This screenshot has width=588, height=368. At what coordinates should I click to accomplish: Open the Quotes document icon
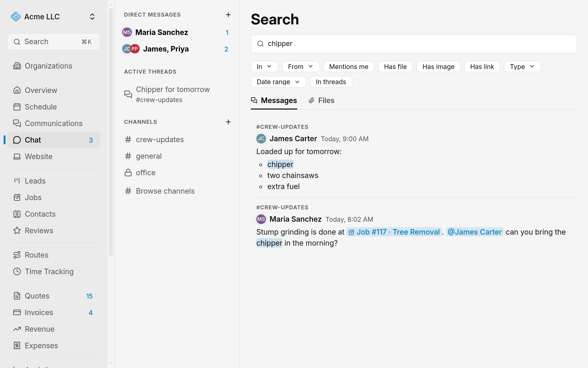(x=17, y=296)
